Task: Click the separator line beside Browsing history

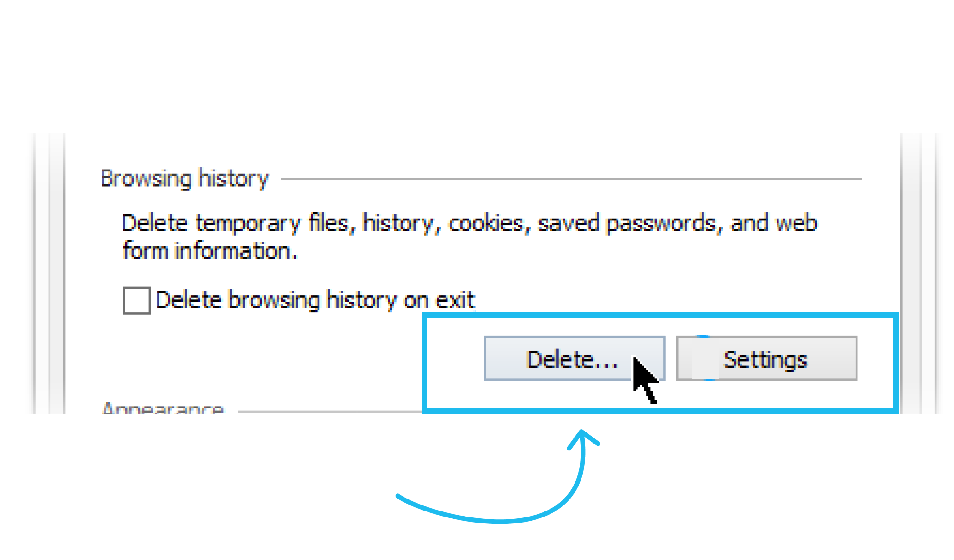Action: (x=571, y=179)
